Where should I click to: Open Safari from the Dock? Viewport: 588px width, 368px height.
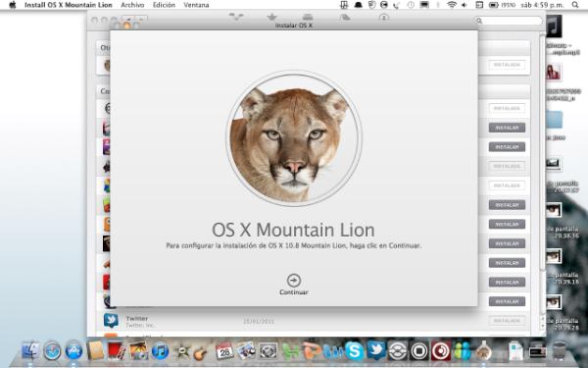(x=52, y=350)
